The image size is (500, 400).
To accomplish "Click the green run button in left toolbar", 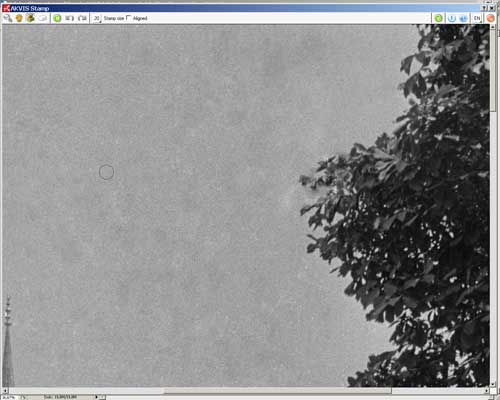I will pyautogui.click(x=57, y=18).
